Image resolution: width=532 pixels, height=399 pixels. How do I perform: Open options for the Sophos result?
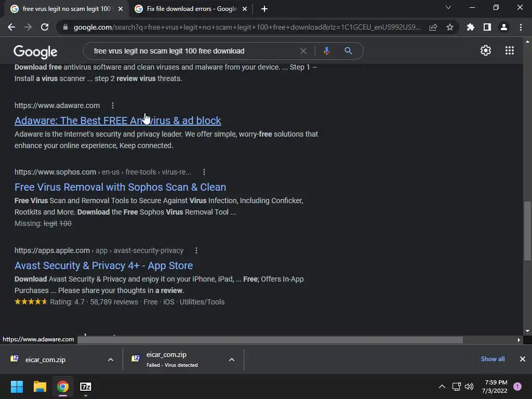(x=204, y=172)
